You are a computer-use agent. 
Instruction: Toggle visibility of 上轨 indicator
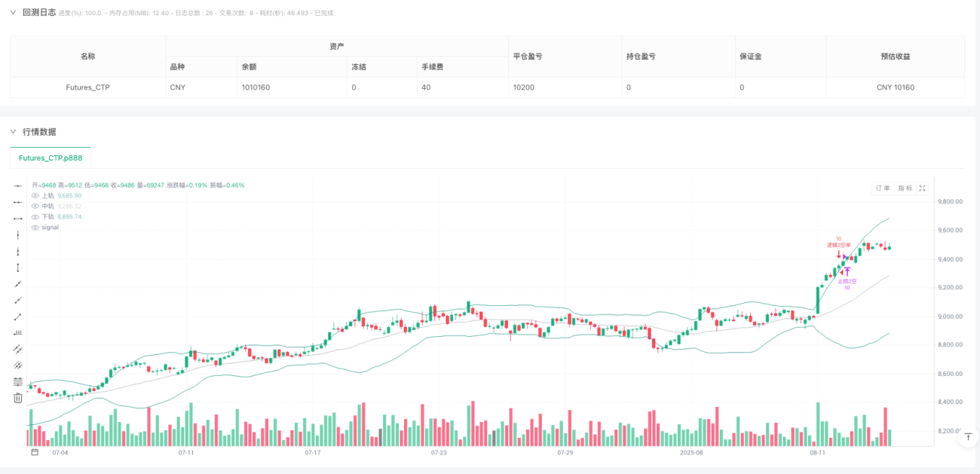click(35, 196)
